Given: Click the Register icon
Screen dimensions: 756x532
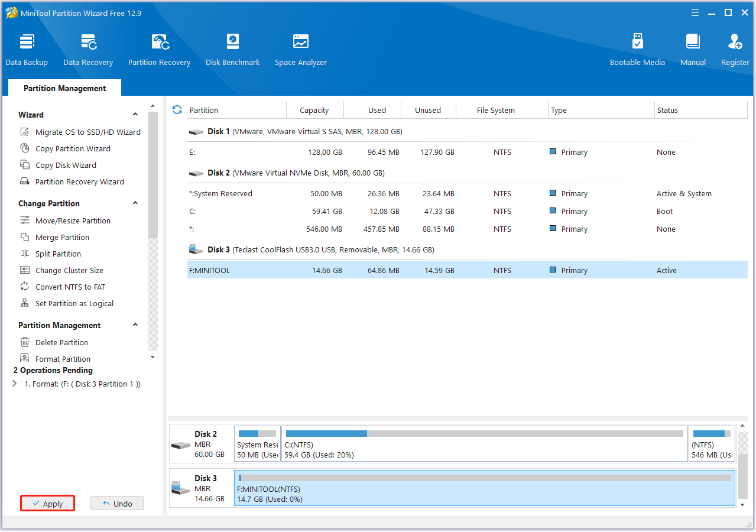Looking at the screenshot, I should [734, 48].
